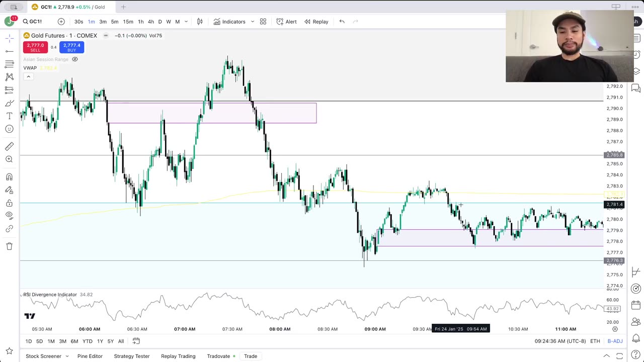Choose the 4h interval

click(x=150, y=22)
